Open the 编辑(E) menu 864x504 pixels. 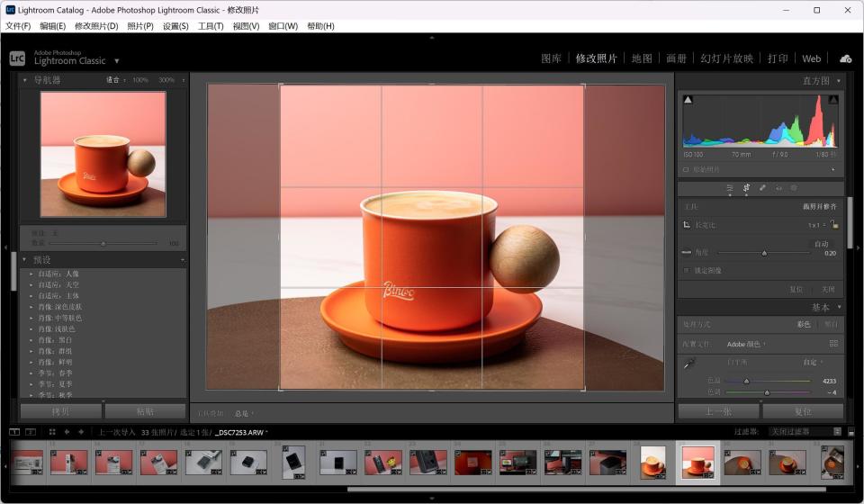(x=53, y=26)
